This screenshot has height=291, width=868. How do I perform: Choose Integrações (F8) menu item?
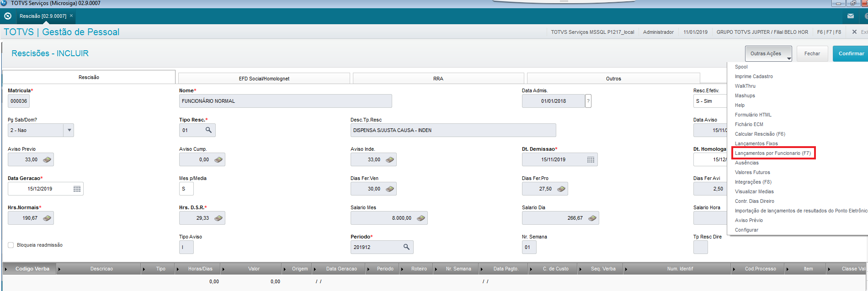[x=753, y=182]
